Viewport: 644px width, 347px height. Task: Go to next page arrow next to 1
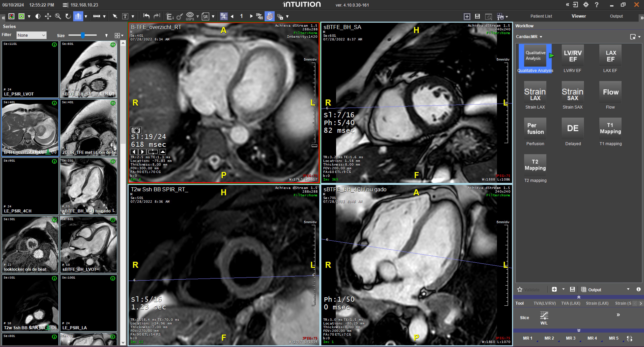(251, 16)
